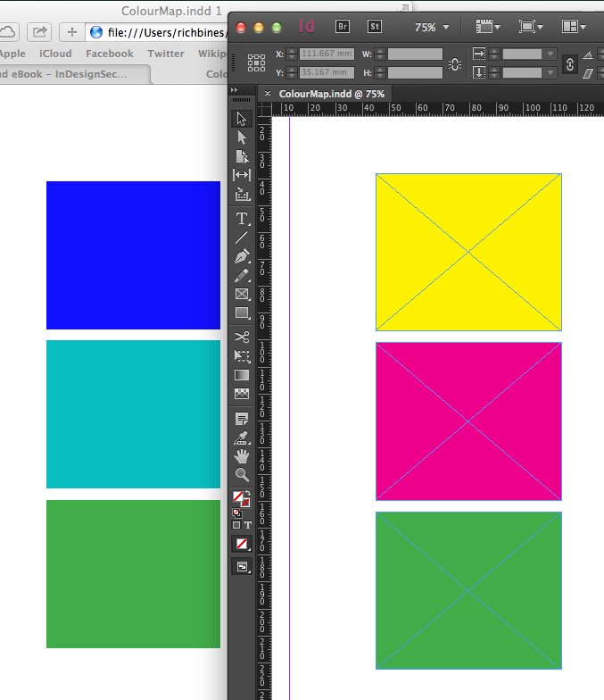Select the Type tool
Image resolution: width=604 pixels, height=700 pixels.
241,219
